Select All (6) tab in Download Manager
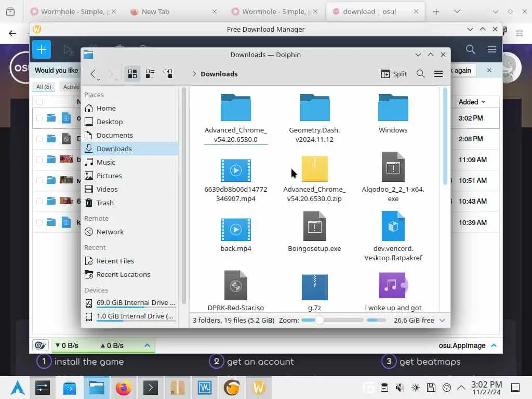The width and height of the screenshot is (532, 399). point(44,87)
